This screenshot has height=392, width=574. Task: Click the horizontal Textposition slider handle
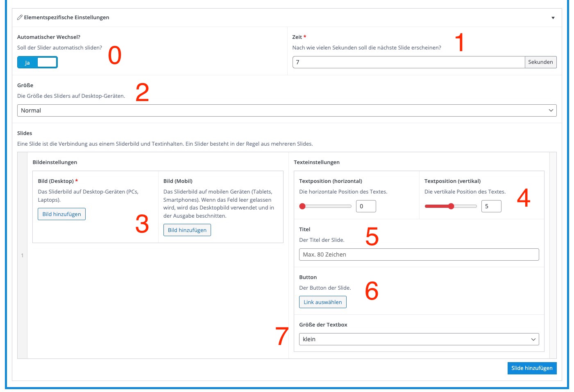(302, 206)
